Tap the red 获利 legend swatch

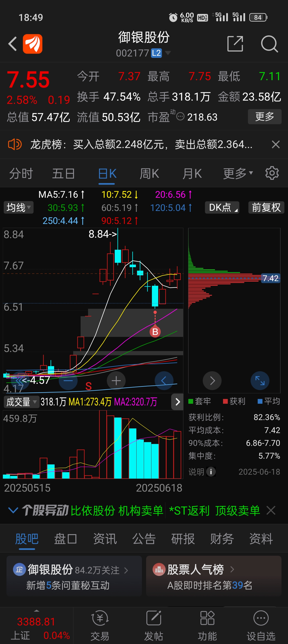coord(225,401)
